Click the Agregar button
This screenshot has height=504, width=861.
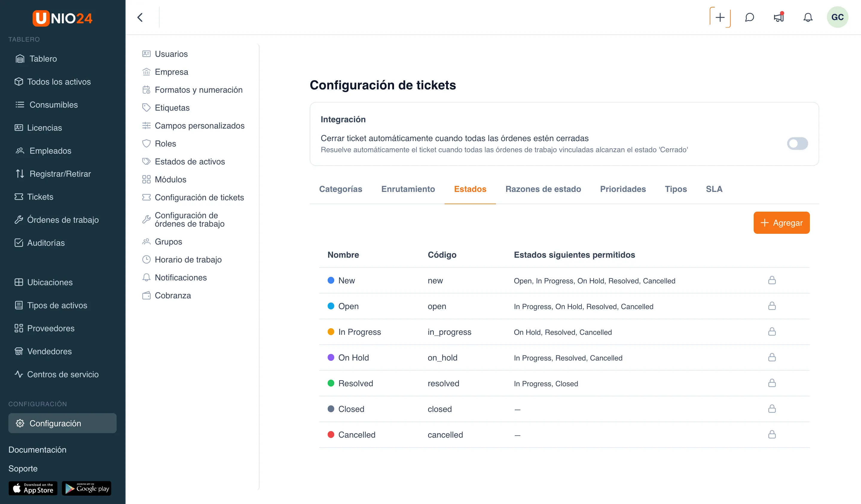[781, 223]
